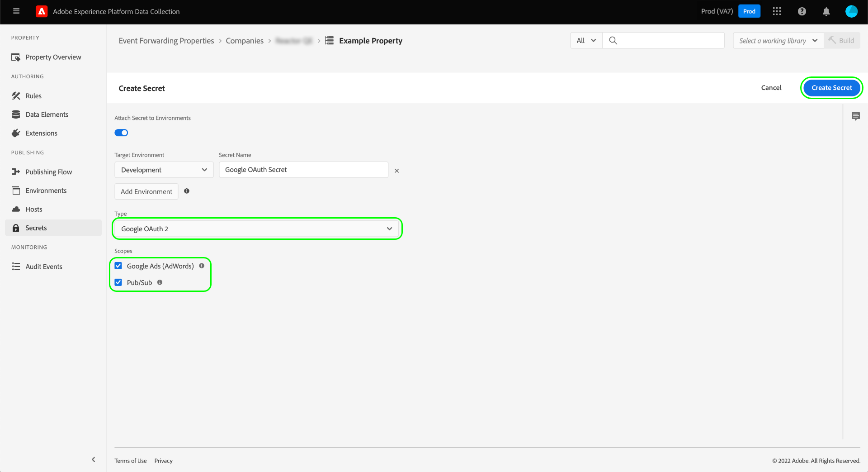Image resolution: width=868 pixels, height=472 pixels.
Task: Click the Data Elements database icon
Action: click(16, 114)
